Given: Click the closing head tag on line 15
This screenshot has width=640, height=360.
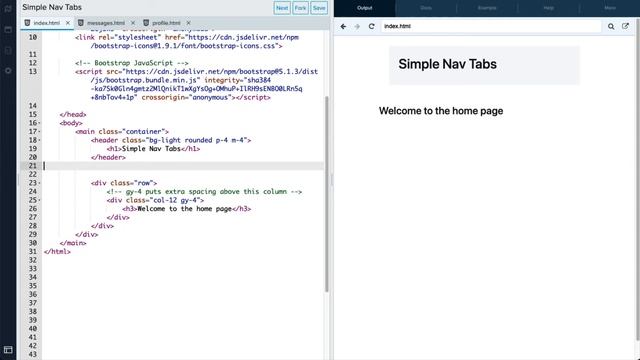Looking at the screenshot, I should tap(73, 114).
